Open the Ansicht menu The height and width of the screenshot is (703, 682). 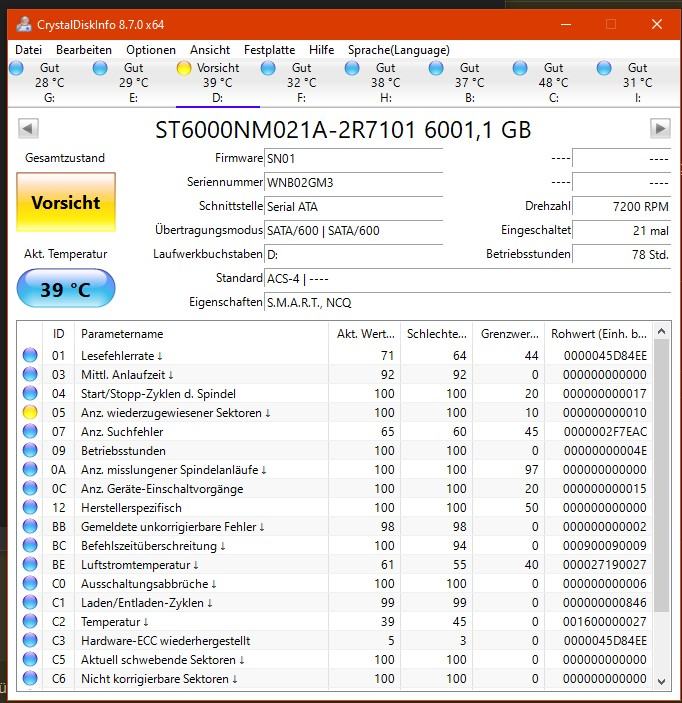(x=210, y=50)
